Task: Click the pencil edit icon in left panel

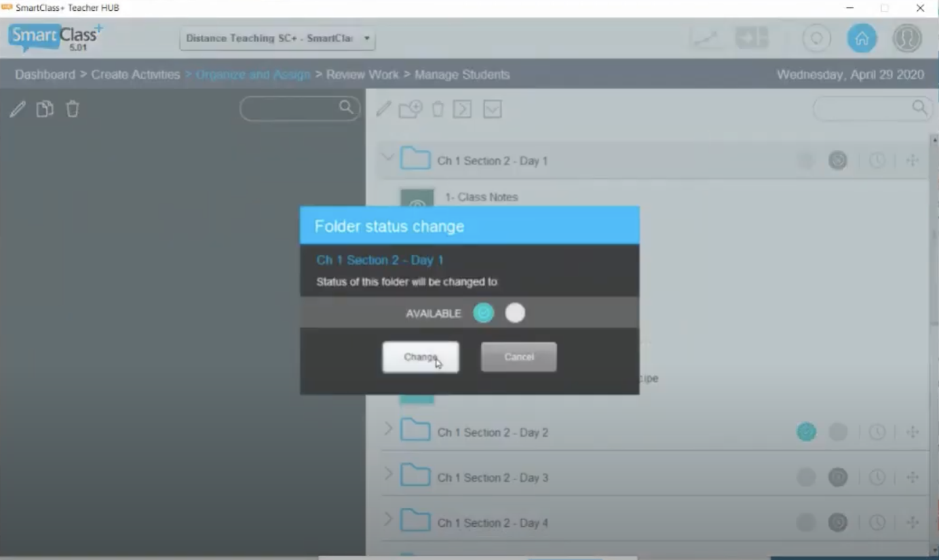Action: [18, 109]
